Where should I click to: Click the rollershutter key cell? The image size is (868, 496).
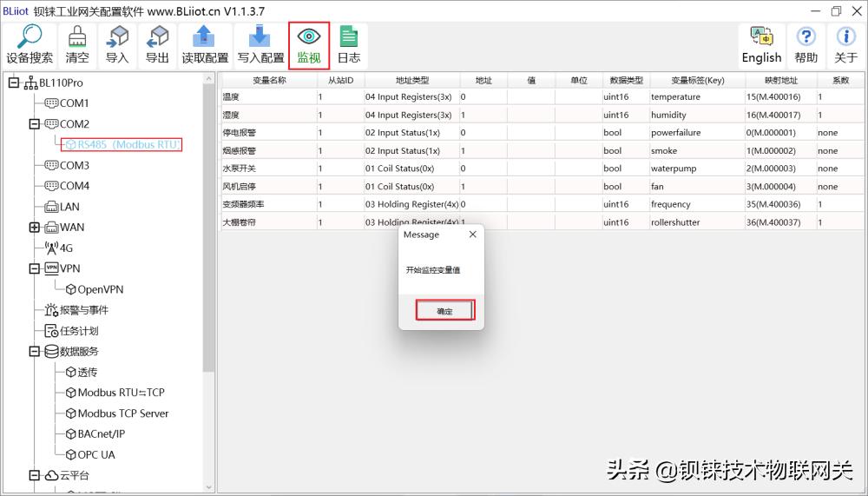click(x=698, y=222)
